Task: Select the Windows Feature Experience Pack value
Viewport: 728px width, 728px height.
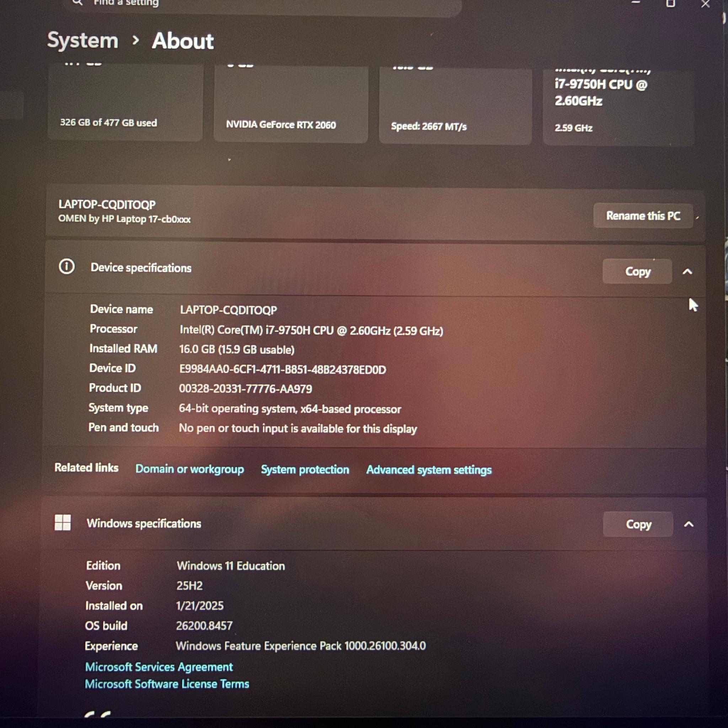Action: coord(300,646)
